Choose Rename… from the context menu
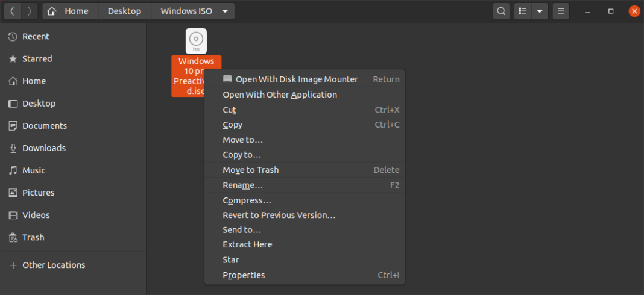Viewport: 644px width, 295px height. pos(242,185)
